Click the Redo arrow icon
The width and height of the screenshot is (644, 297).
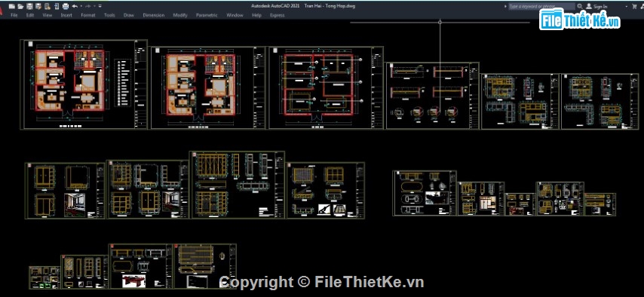[x=88, y=6]
